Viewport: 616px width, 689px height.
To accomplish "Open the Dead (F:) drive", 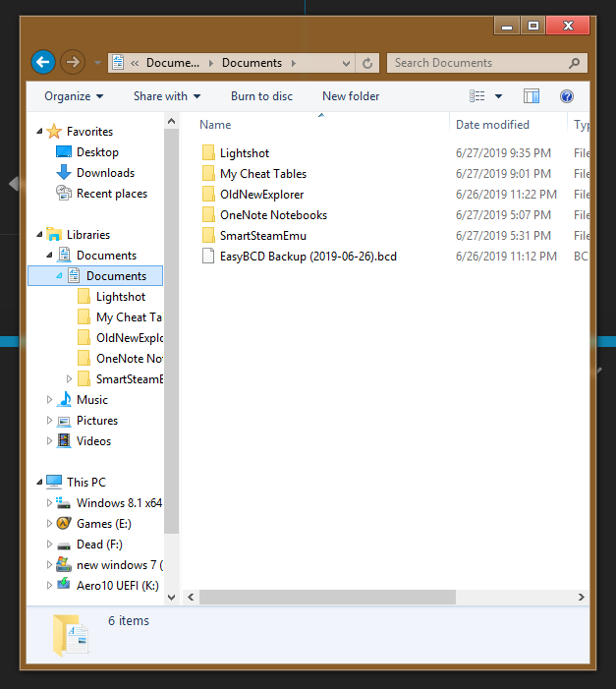I will tap(99, 544).
